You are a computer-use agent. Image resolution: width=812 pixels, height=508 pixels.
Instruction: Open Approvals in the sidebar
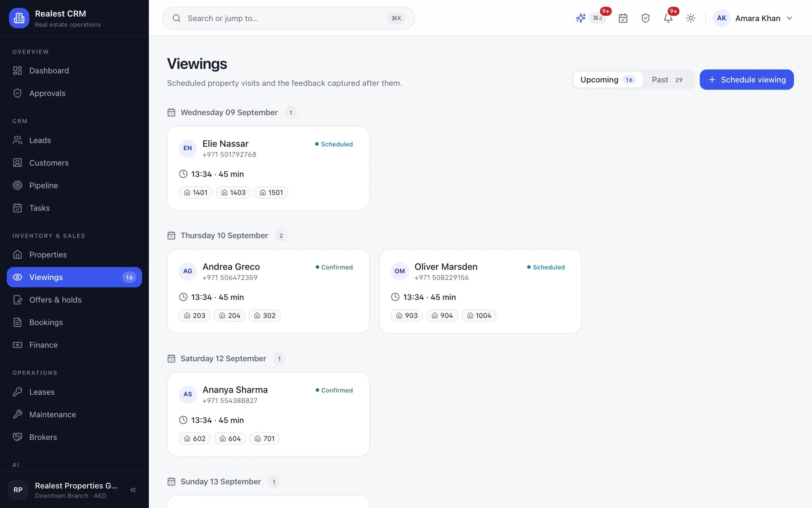point(74,93)
